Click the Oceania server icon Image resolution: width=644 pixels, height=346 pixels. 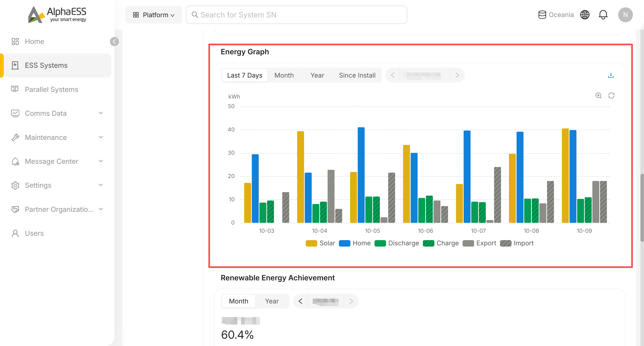click(542, 15)
